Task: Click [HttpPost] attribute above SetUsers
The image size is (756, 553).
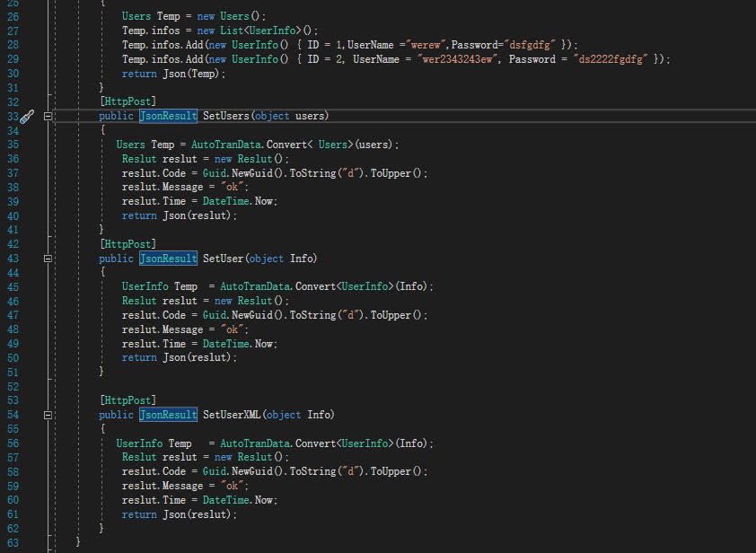Action: (x=127, y=102)
